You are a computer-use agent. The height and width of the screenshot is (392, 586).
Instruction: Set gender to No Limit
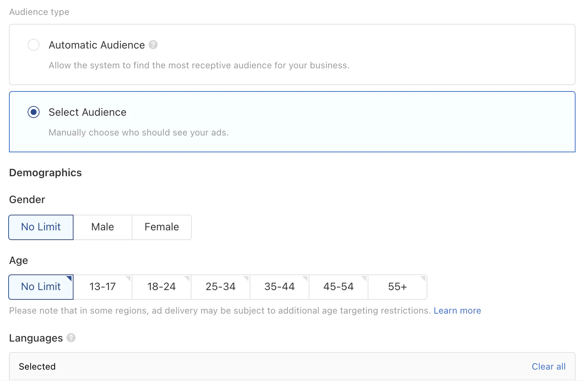click(41, 227)
